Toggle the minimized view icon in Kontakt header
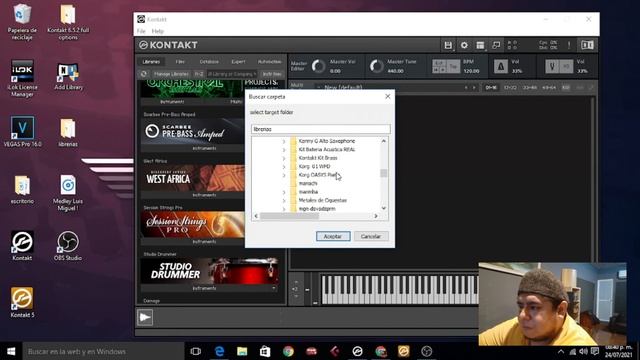640x360 pixels. [496, 45]
